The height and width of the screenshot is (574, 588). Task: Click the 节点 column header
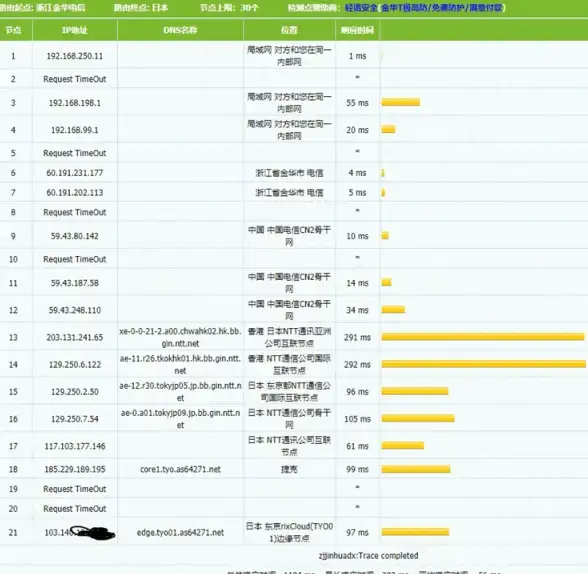13,30
